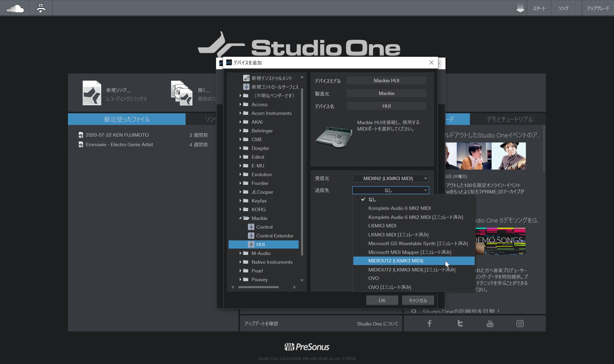Open the YouTube icon in the footer
The width and height of the screenshot is (614, 364).
pyautogui.click(x=490, y=323)
